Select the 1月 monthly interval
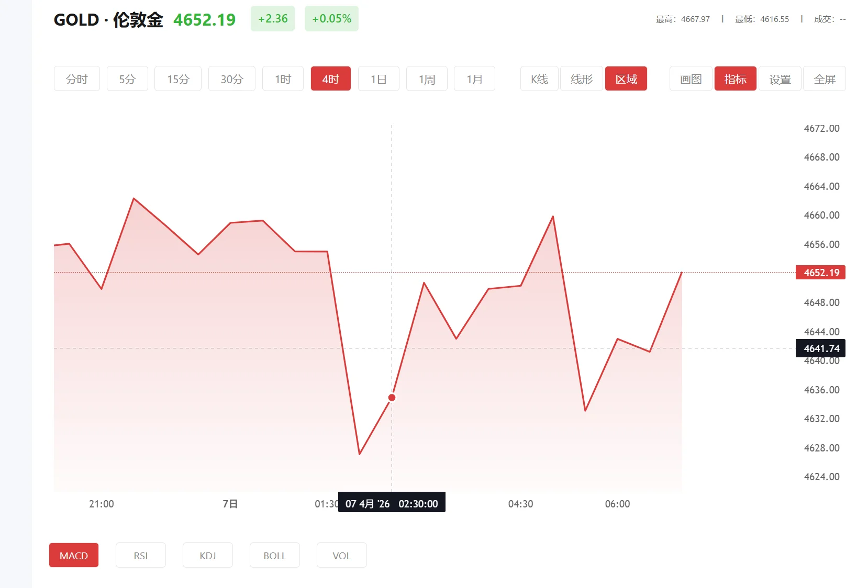Screen dimensions: 868x588 474,78
